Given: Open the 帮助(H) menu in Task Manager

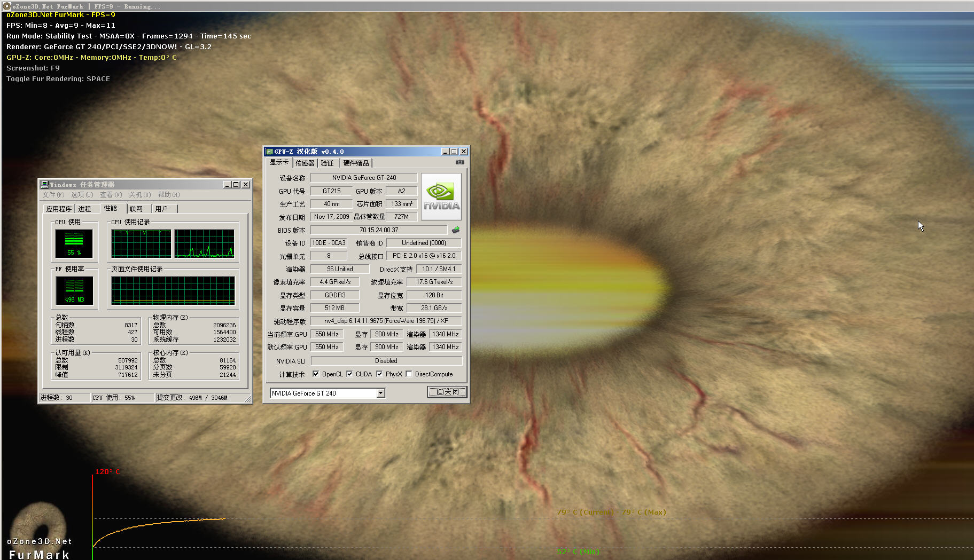Looking at the screenshot, I should coord(169,195).
